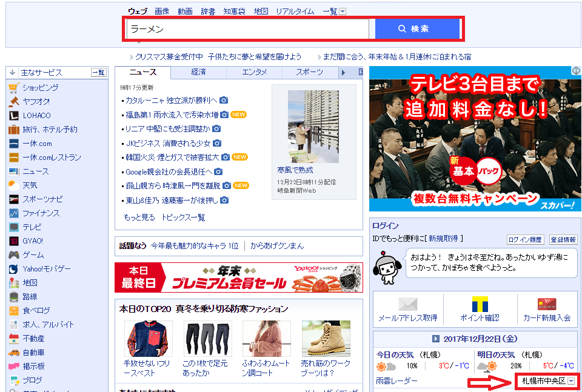Click the 旅行、ホテル予約 suitcase icon

[x=13, y=130]
